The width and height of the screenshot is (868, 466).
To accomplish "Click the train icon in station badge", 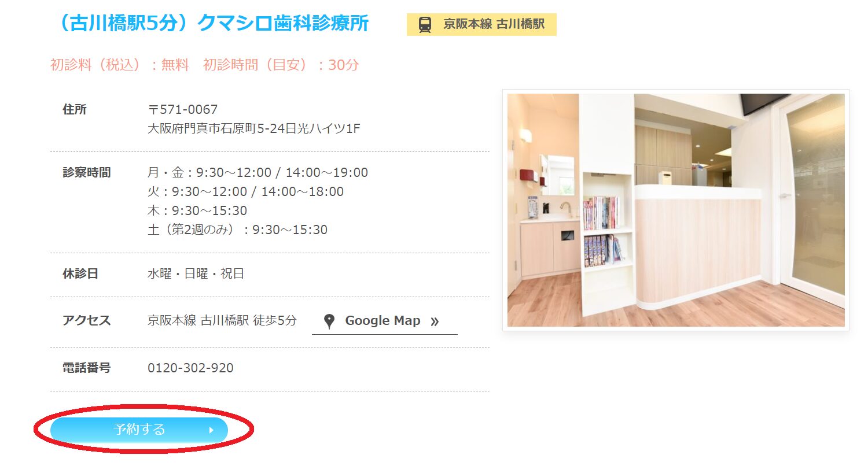I will pos(425,25).
